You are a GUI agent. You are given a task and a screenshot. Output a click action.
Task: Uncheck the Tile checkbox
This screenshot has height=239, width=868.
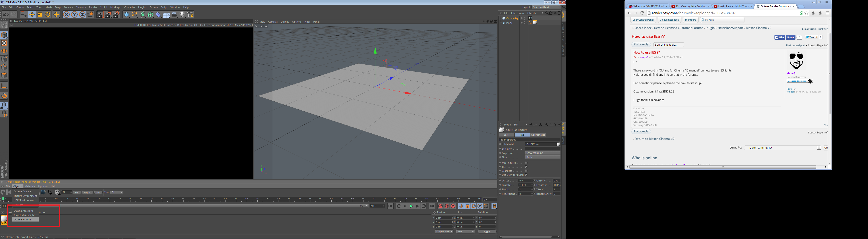click(x=526, y=167)
